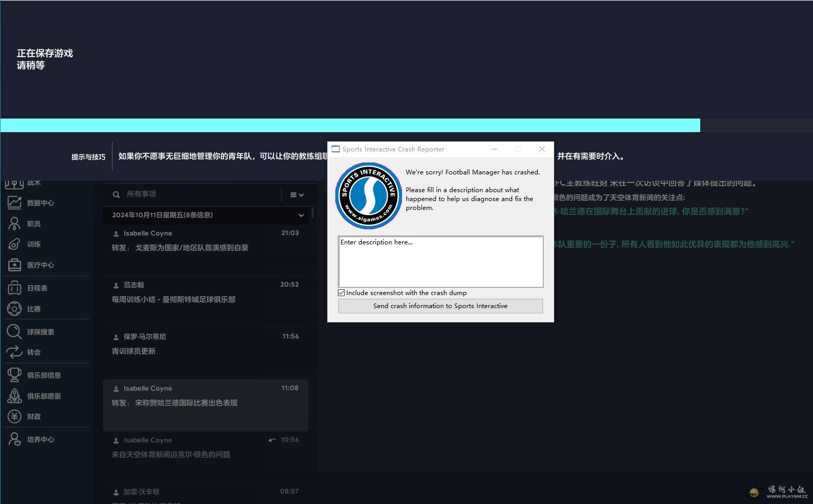Toggle Include screenshot with the crash dump

(x=341, y=293)
